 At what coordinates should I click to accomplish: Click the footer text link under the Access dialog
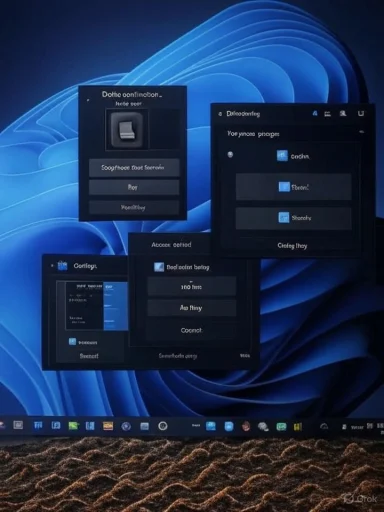pyautogui.click(x=178, y=356)
